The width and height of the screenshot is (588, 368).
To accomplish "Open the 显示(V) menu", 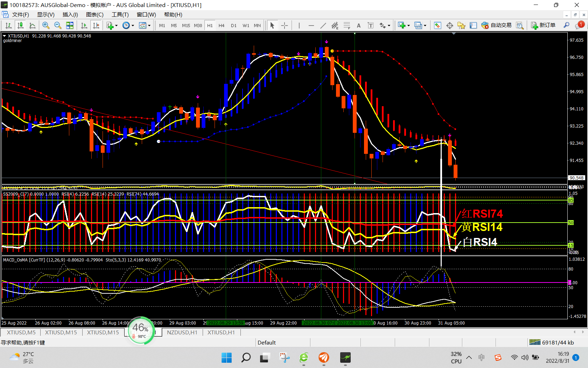I will (x=46, y=14).
